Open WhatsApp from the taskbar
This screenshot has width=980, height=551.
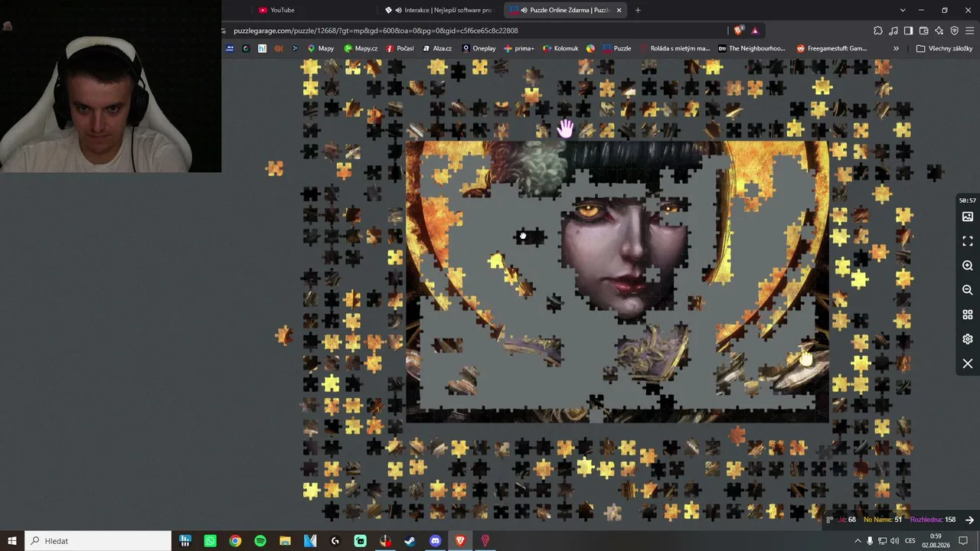click(211, 541)
